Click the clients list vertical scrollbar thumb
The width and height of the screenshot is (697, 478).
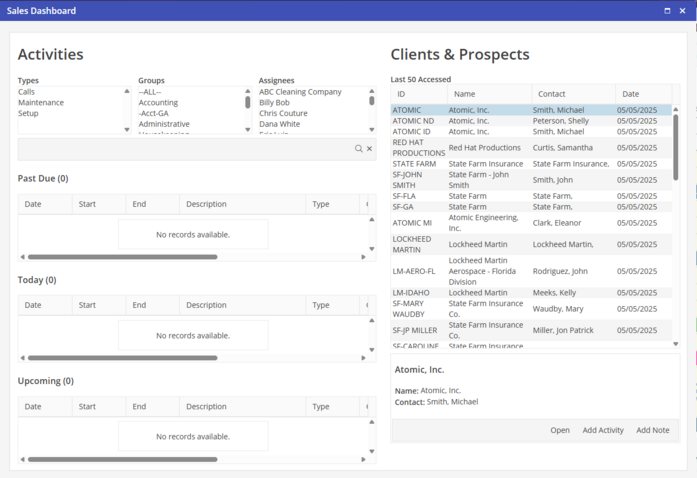[676, 146]
